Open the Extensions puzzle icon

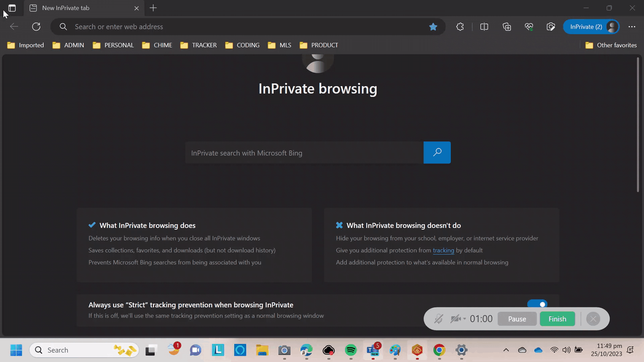point(460,27)
